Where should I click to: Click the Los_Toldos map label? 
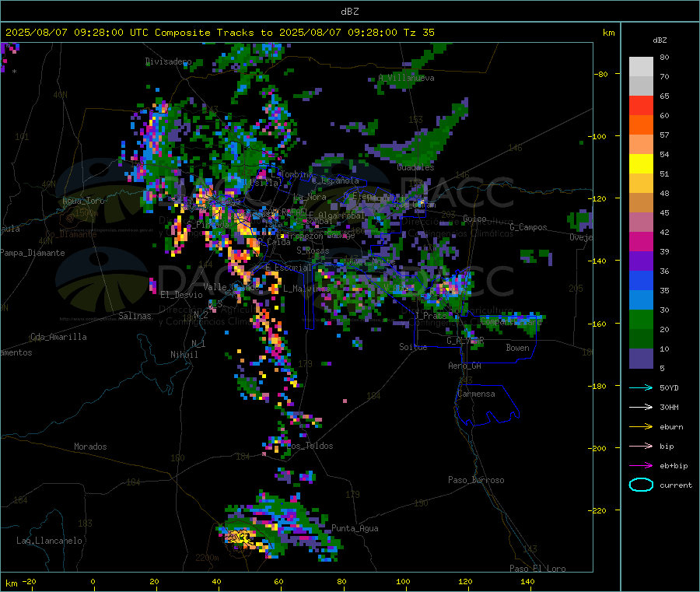click(x=310, y=446)
